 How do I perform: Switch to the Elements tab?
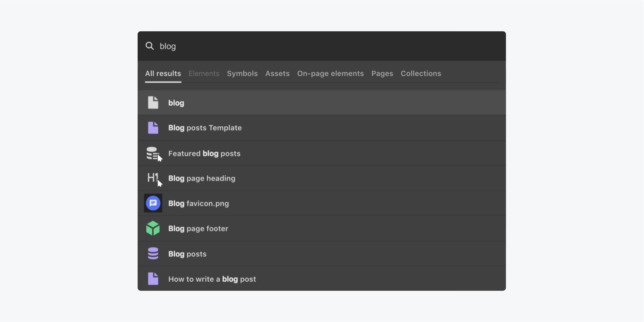(x=204, y=73)
